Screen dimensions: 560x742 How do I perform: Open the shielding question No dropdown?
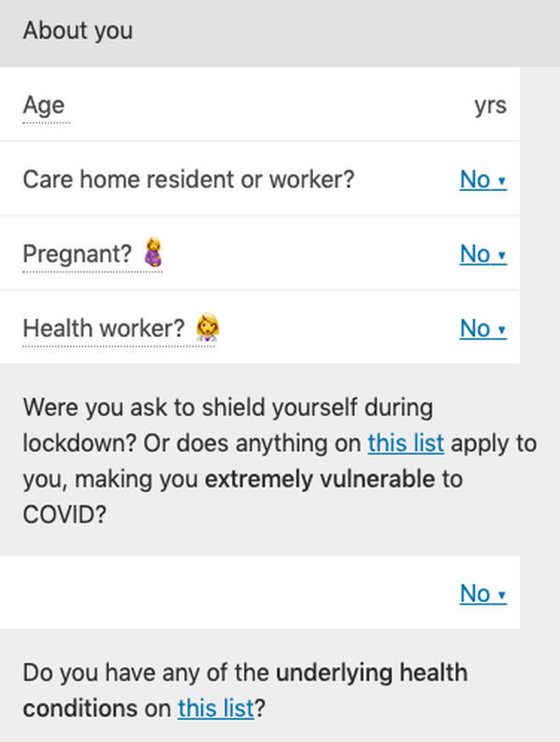pos(483,593)
